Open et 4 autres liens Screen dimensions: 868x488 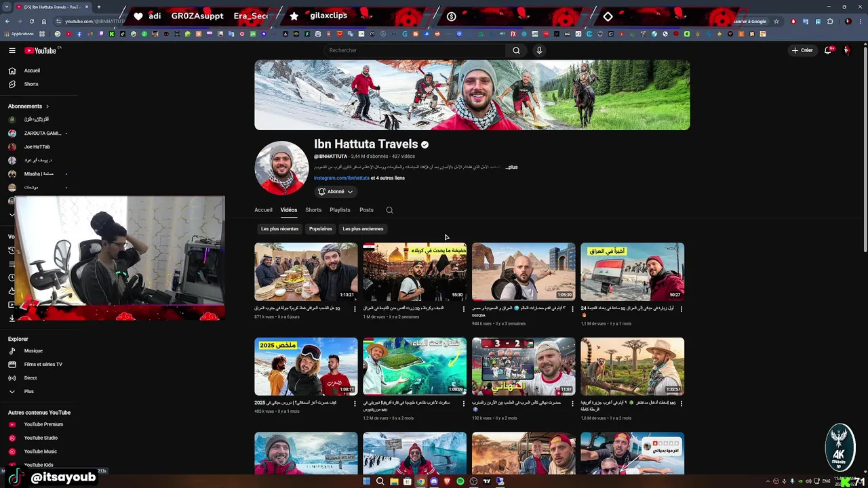(388, 178)
